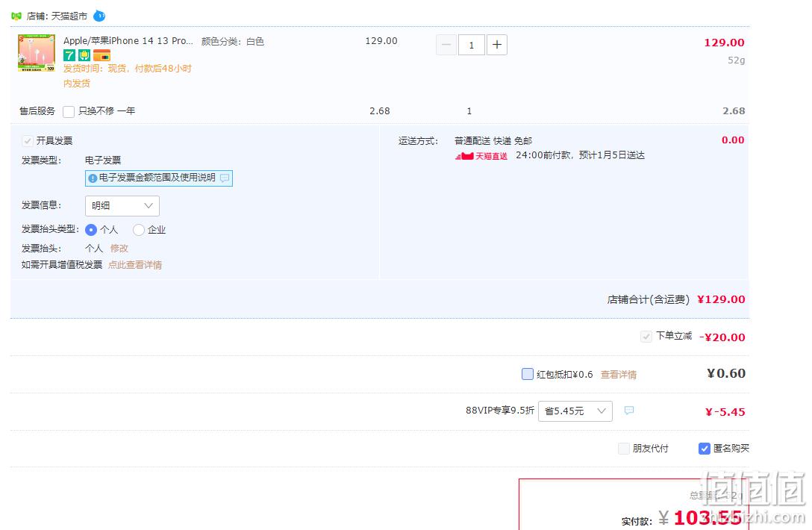Image resolution: width=812 pixels, height=530 pixels.
Task: Click the orange 发货时间 shipping notice text
Action: pos(128,75)
